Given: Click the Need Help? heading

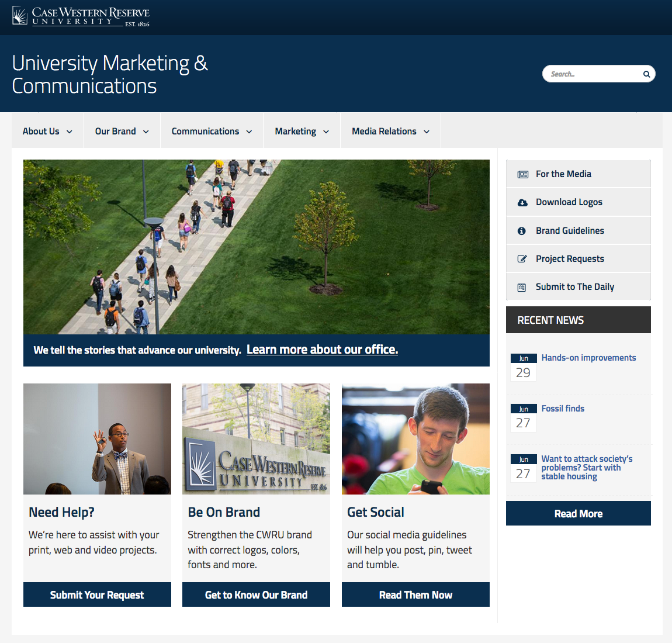Looking at the screenshot, I should point(61,512).
